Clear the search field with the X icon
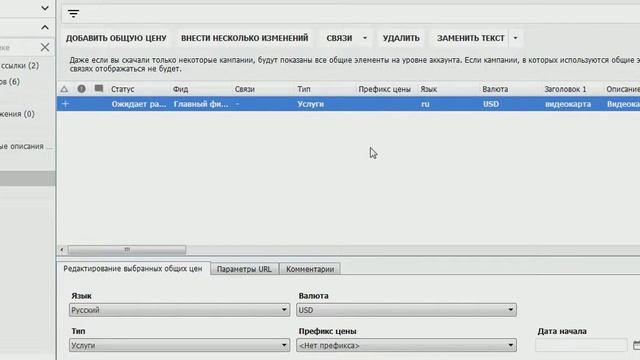The height and width of the screenshot is (360, 640). (45, 47)
